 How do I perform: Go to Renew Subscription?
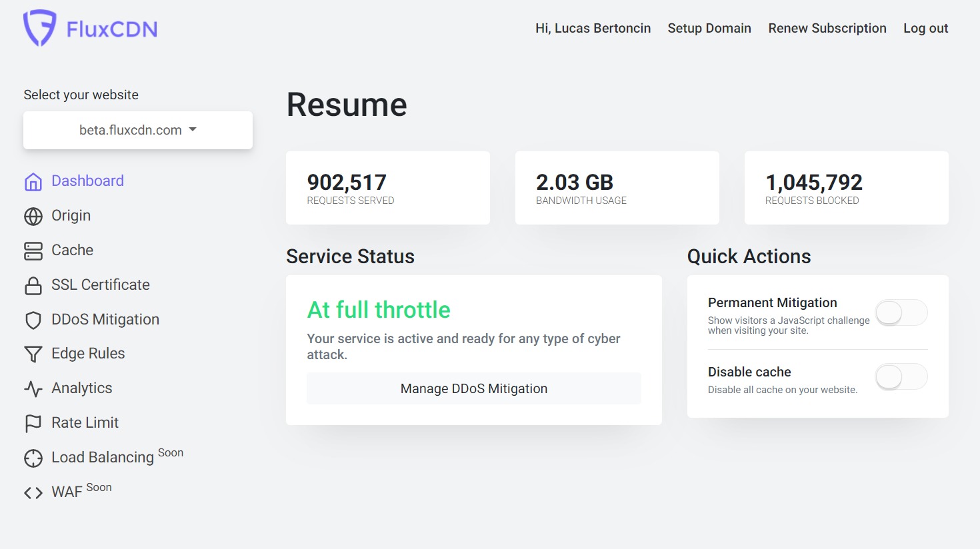coord(827,28)
